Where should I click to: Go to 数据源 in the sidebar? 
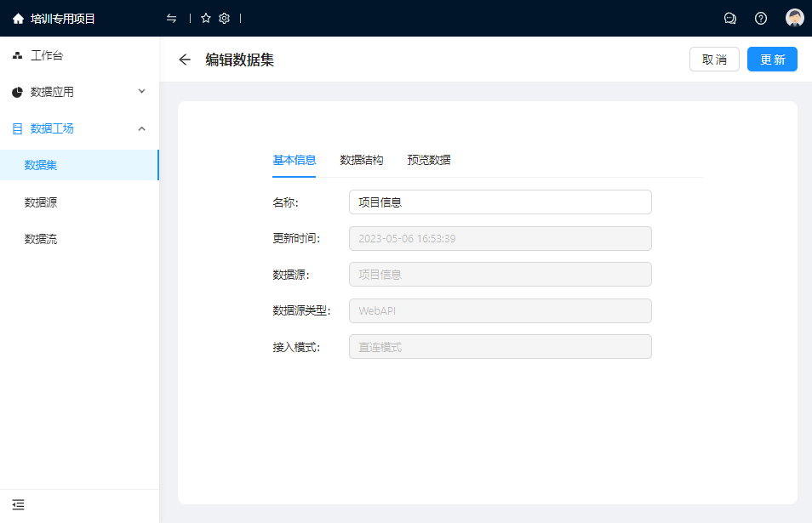pyautogui.click(x=41, y=202)
